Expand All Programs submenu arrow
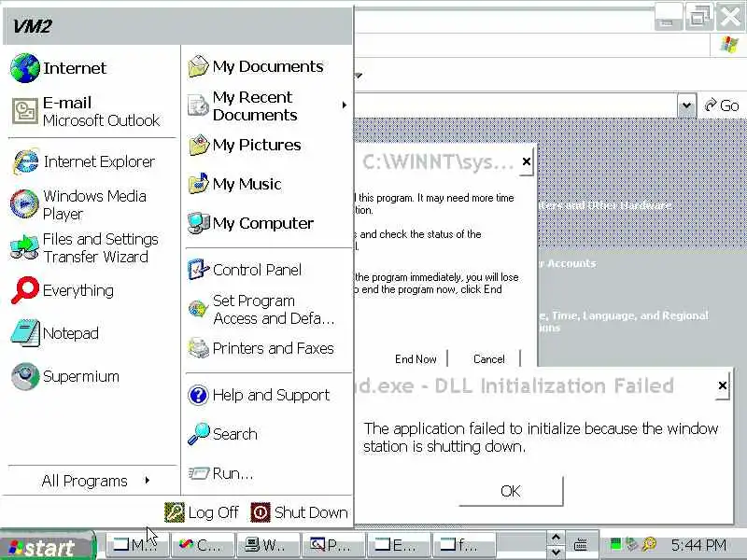This screenshot has width=747, height=560. 148,481
